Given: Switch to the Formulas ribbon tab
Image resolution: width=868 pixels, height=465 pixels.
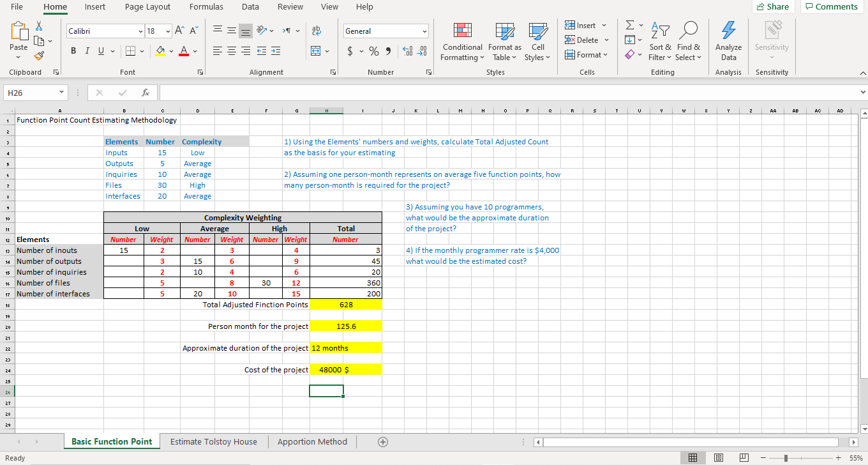Looking at the screenshot, I should [206, 7].
